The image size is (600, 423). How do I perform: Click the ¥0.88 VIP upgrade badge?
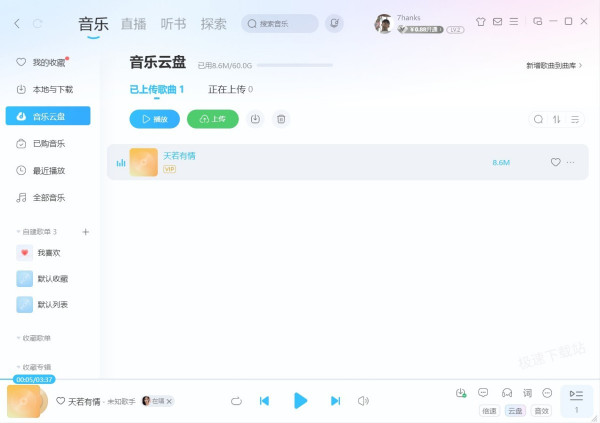coord(420,29)
